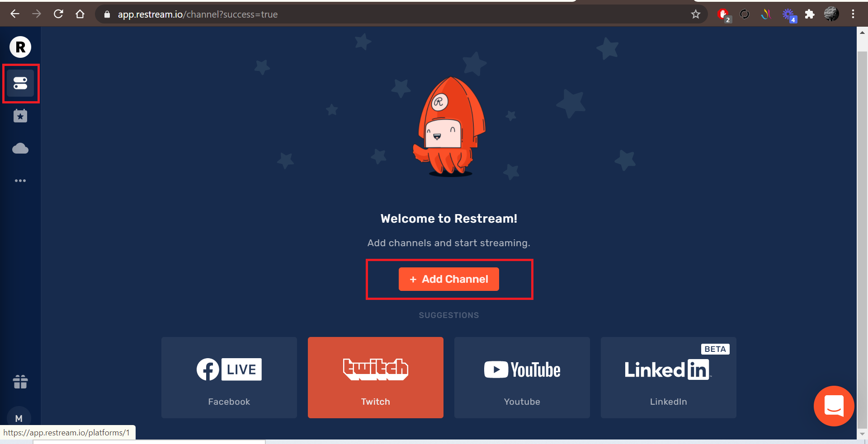The width and height of the screenshot is (868, 444).
Task: Open Chrome's three-dot menu
Action: [x=853, y=14]
